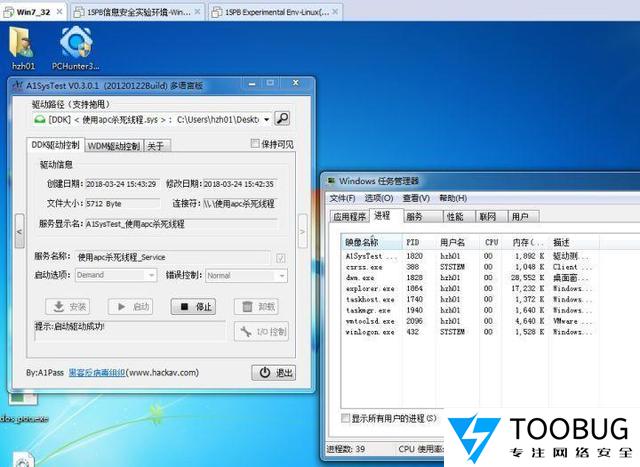Select the taskmgr.exe process row
Screen dimensions: 640x467
pos(469,310)
